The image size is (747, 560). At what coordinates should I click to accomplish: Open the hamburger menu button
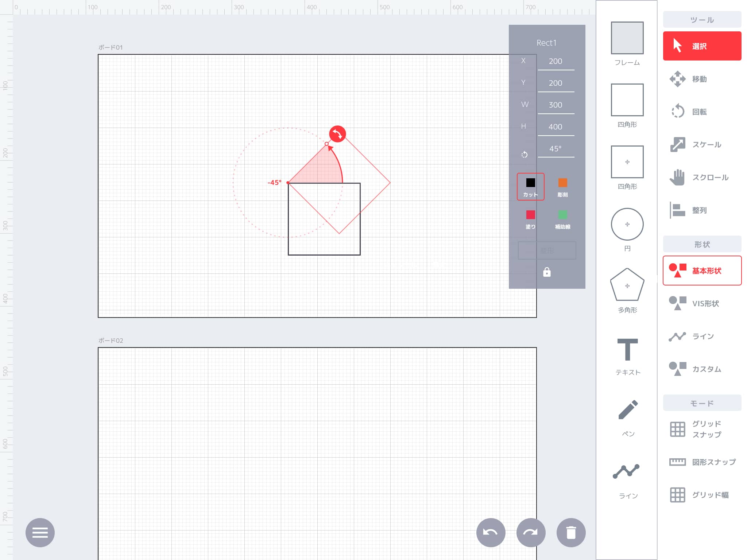40,532
